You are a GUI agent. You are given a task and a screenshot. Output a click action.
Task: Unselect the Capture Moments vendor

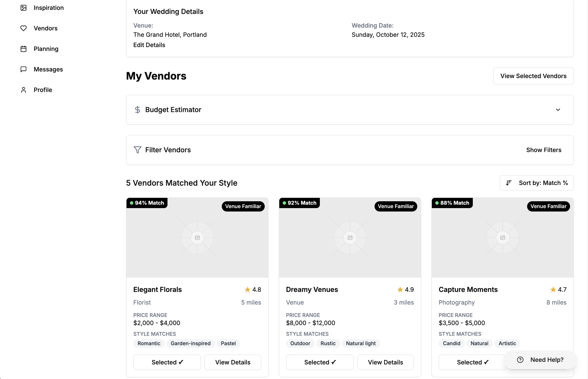(x=472, y=362)
